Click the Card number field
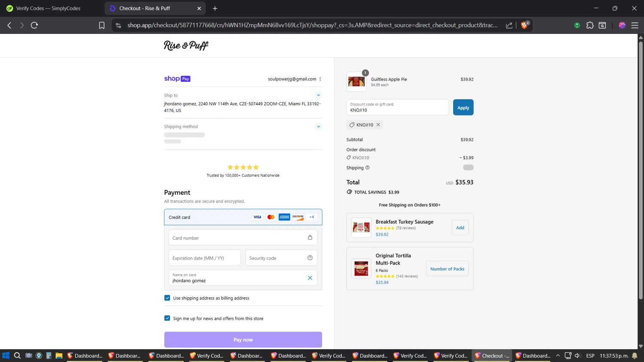 click(243, 238)
